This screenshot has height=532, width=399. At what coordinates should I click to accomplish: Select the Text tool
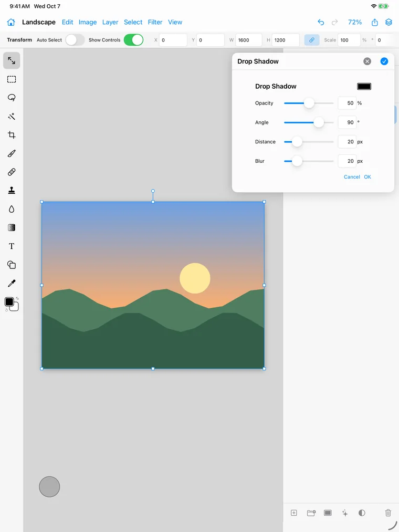(x=12, y=246)
